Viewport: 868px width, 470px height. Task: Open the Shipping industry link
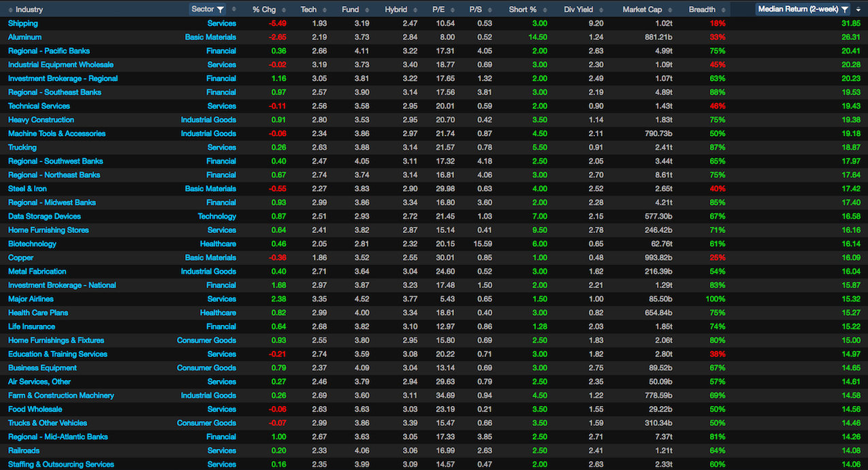[23, 23]
